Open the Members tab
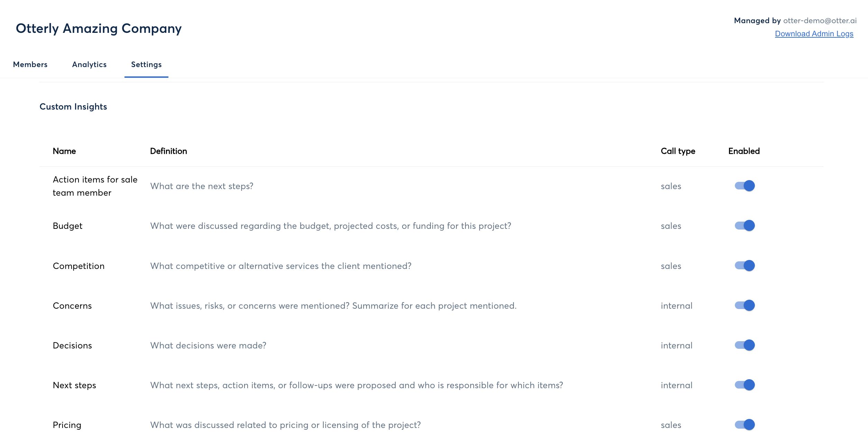Screen dimensions: 868x448 coord(30,65)
